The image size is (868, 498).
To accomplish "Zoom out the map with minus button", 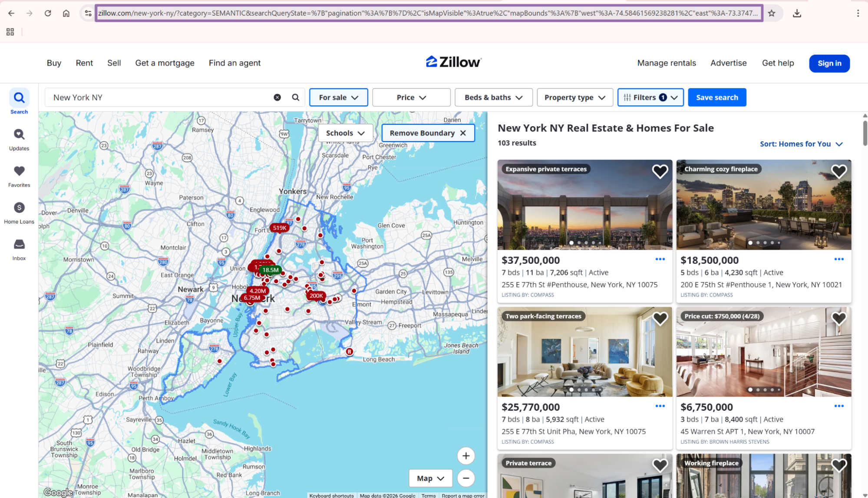I will (x=466, y=478).
